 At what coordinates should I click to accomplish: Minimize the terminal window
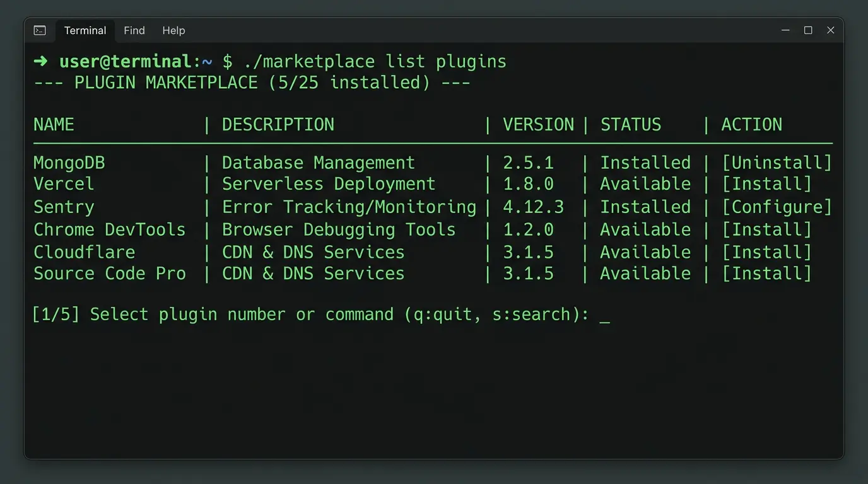coord(785,30)
